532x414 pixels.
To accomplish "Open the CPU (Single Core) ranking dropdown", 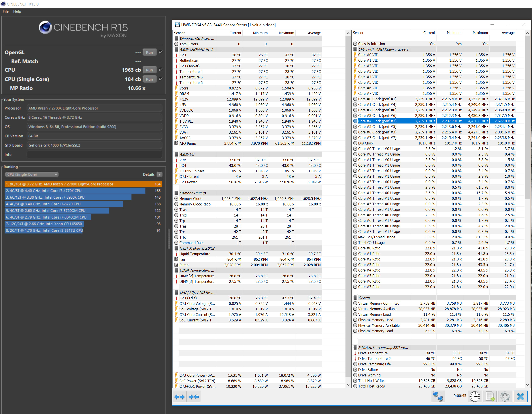I will [32, 174].
